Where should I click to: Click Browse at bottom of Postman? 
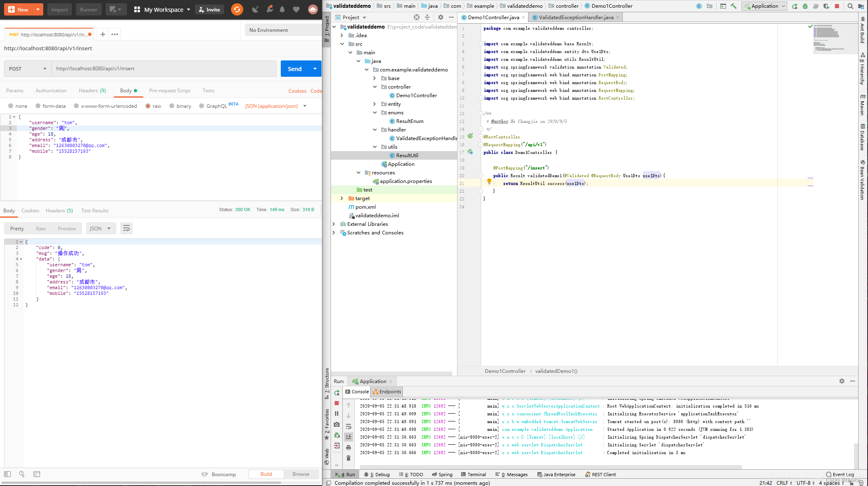(301, 474)
